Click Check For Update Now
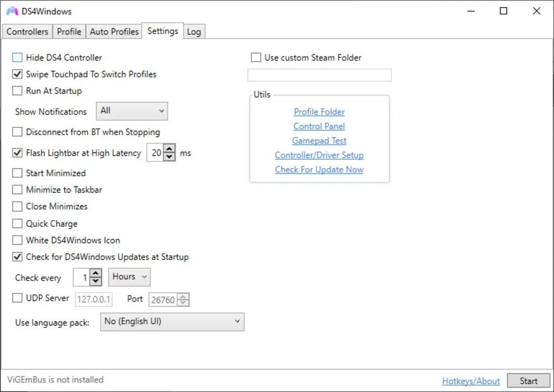Viewport: 554px width, 392px height. point(319,170)
